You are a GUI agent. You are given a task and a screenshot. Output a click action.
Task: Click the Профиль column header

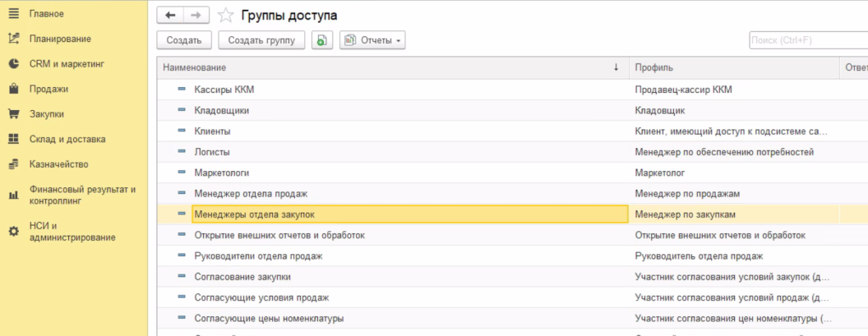[732, 67]
